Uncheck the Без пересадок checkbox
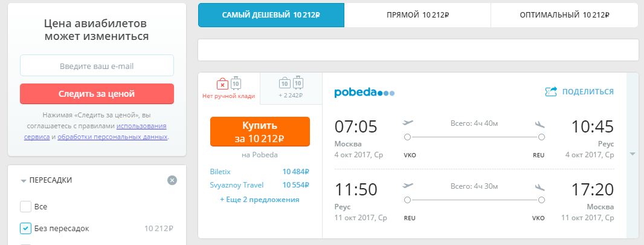This screenshot has height=245, width=644. pos(26,228)
